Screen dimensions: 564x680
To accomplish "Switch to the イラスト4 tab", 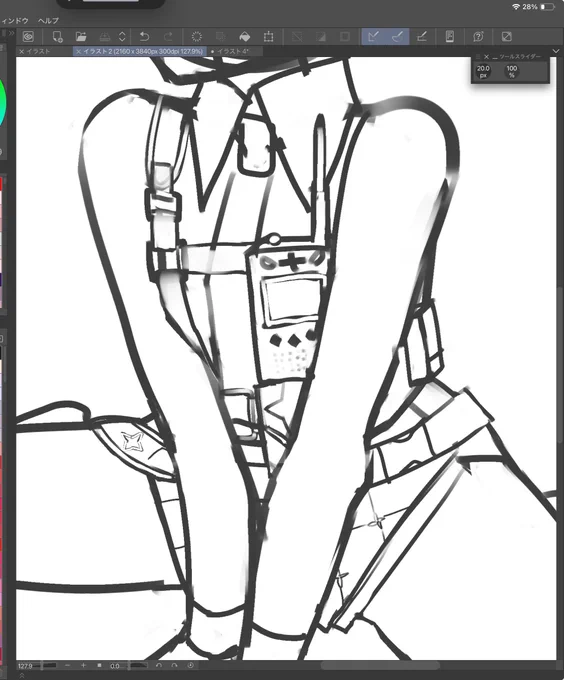I will pos(232,51).
